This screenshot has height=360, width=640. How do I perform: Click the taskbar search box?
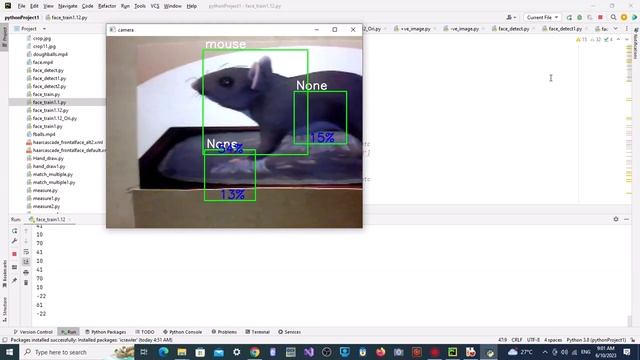coord(76,352)
